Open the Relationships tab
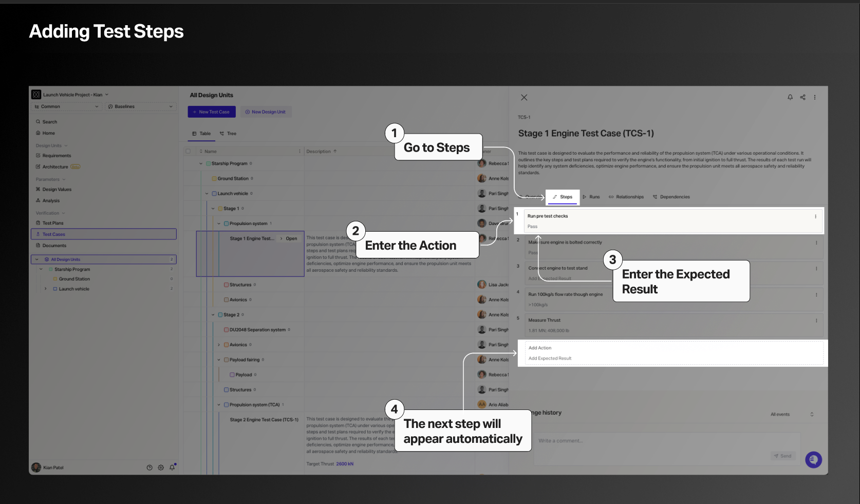Viewport: 860px width, 504px height. pos(626,197)
